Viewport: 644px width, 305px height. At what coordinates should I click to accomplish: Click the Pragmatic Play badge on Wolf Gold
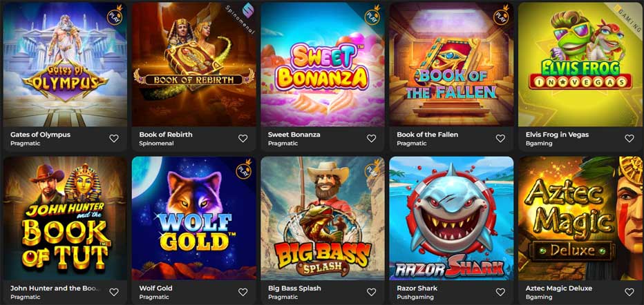243,168
